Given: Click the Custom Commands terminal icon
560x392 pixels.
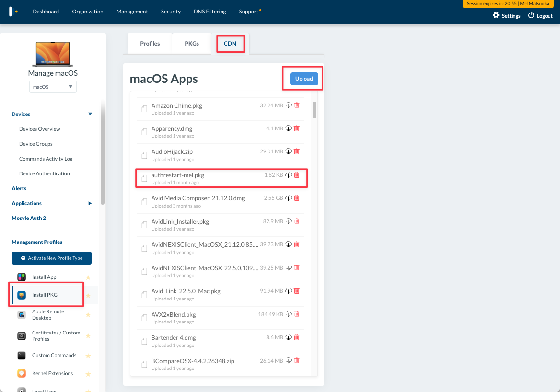Looking at the screenshot, I should coord(22,355).
